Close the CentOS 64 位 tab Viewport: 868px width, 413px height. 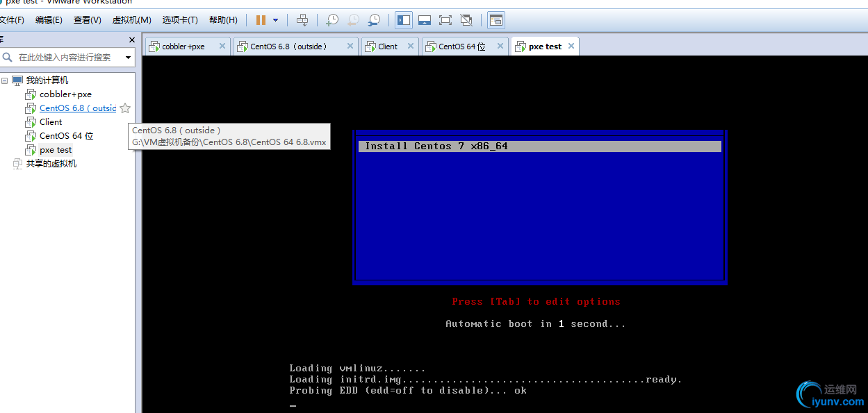(500, 47)
